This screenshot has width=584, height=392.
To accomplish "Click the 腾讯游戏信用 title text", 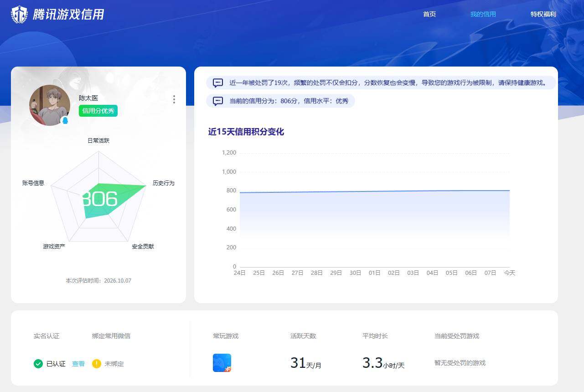I will 68,15.
